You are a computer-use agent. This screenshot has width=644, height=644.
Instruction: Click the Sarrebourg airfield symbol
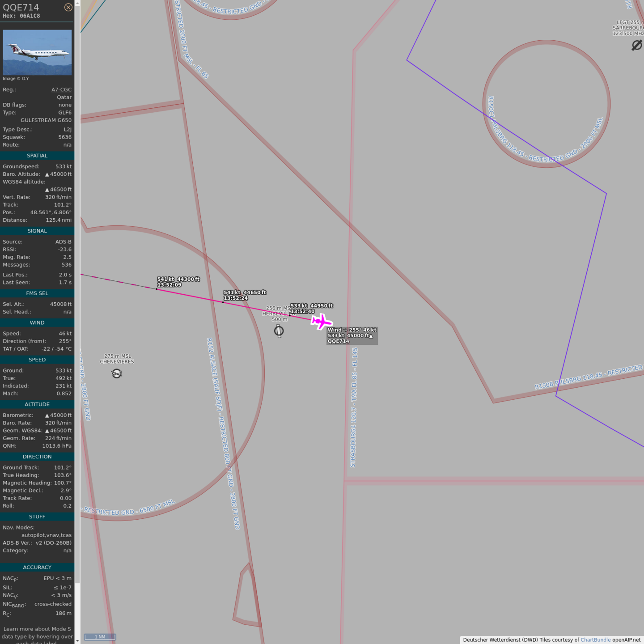click(x=637, y=45)
